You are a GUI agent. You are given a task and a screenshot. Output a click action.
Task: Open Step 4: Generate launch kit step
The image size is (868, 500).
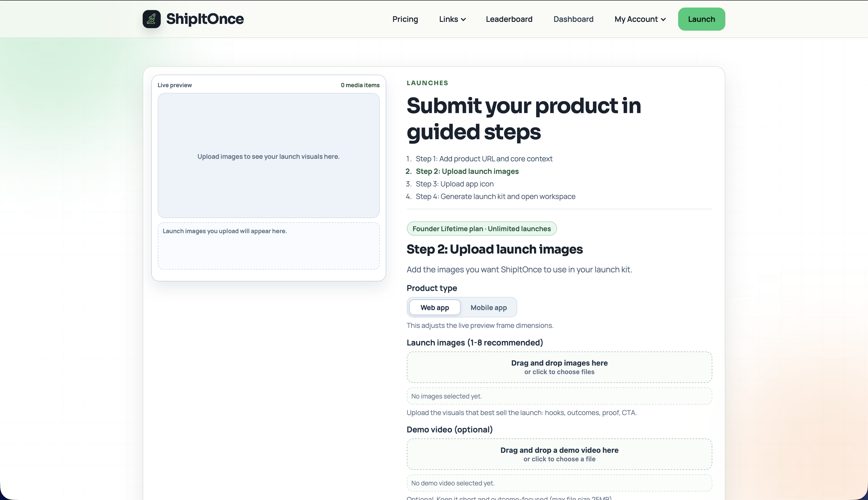495,196
